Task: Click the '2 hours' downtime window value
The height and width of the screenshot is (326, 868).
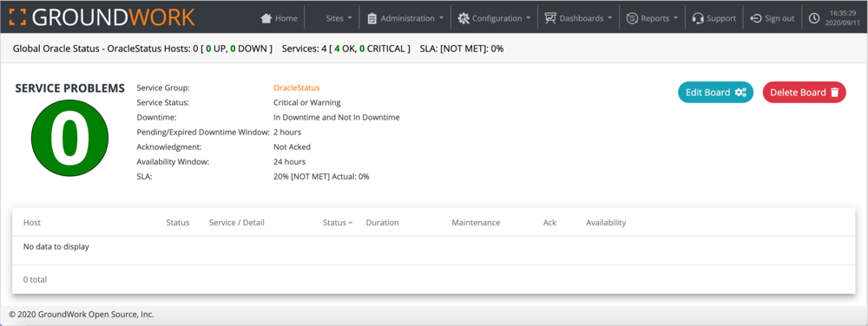Action: 287,132
